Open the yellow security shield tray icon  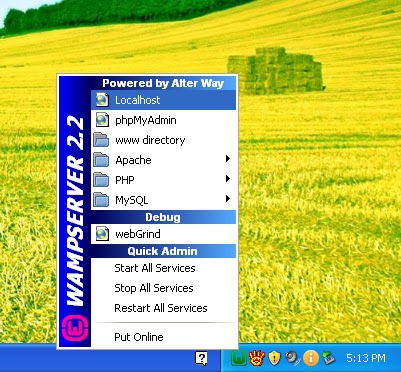click(275, 358)
